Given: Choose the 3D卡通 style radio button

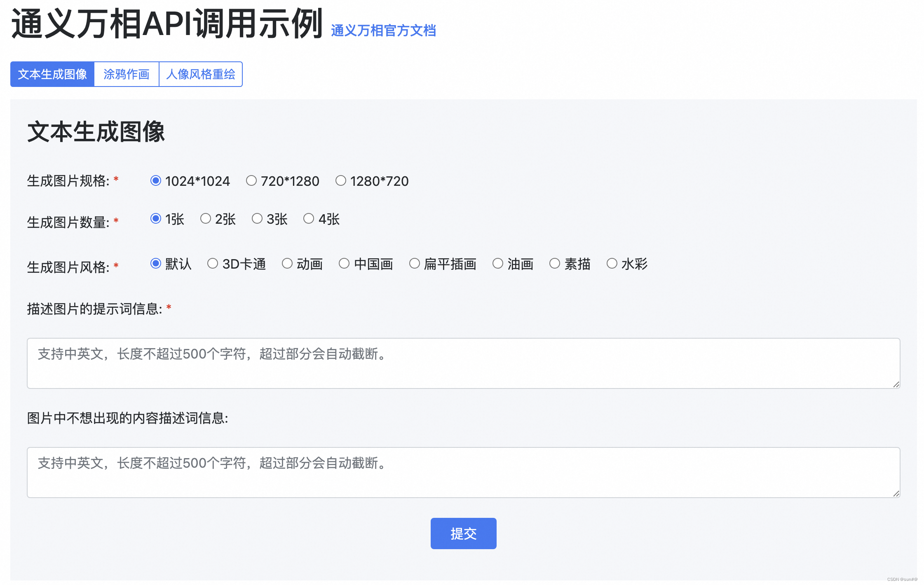Looking at the screenshot, I should pyautogui.click(x=213, y=264).
